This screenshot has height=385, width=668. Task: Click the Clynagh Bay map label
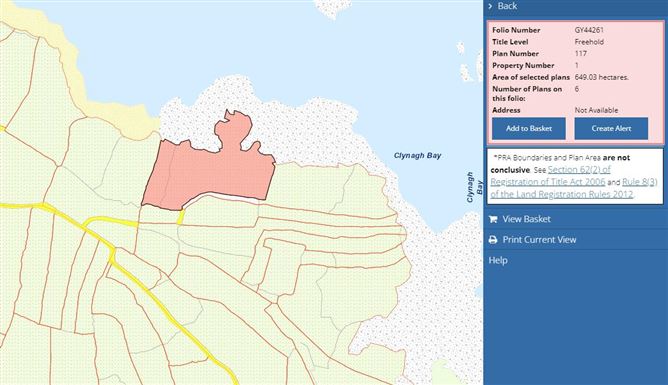(417, 155)
